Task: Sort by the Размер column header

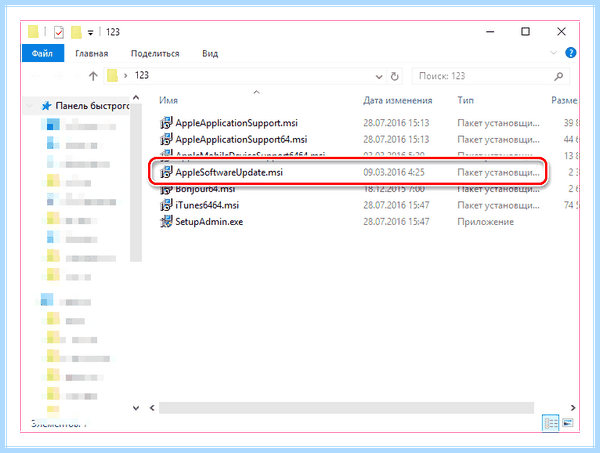Action: [x=565, y=100]
